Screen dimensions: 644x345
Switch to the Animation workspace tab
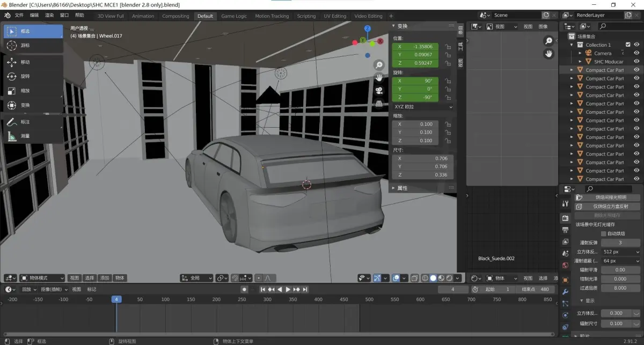click(x=143, y=16)
